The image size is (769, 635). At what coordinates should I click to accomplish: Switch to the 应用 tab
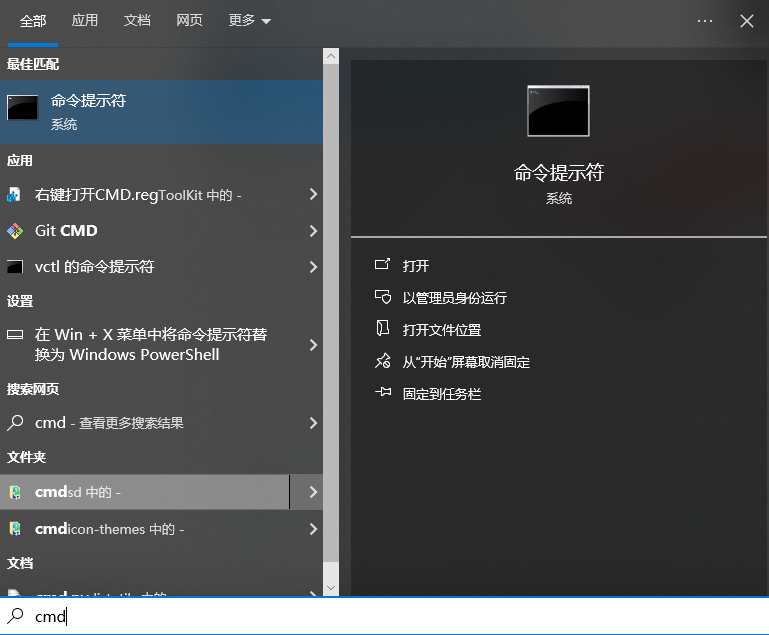pyautogui.click(x=85, y=21)
